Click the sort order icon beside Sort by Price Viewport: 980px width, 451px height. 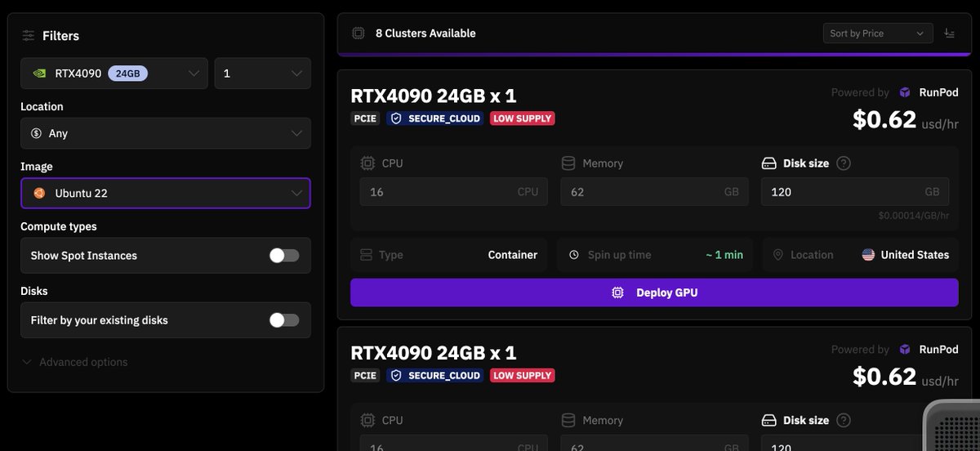(949, 33)
